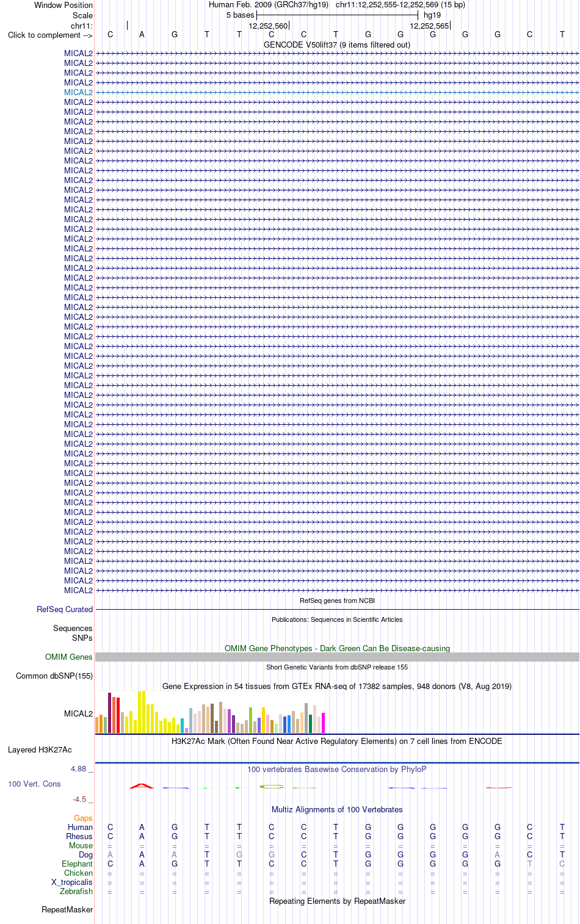
Task: Click the Sequences track label
Action: point(73,628)
